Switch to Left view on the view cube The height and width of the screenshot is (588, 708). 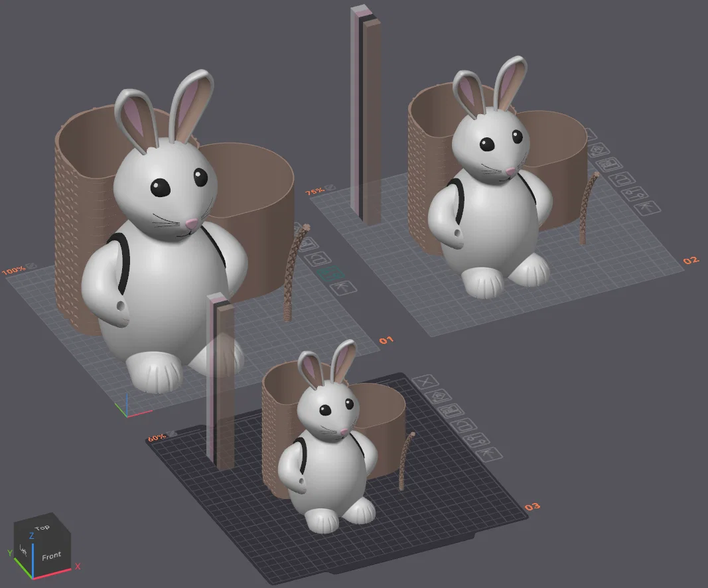click(23, 550)
